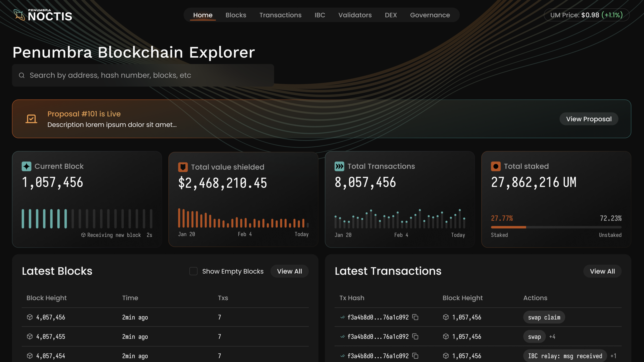Open the Validators nav tab
644x362 pixels.
click(355, 15)
